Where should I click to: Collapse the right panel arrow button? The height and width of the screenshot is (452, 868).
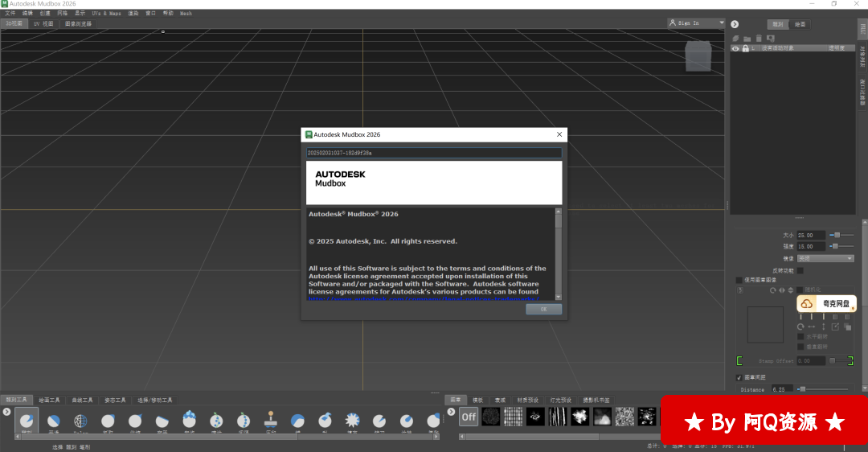tap(735, 24)
